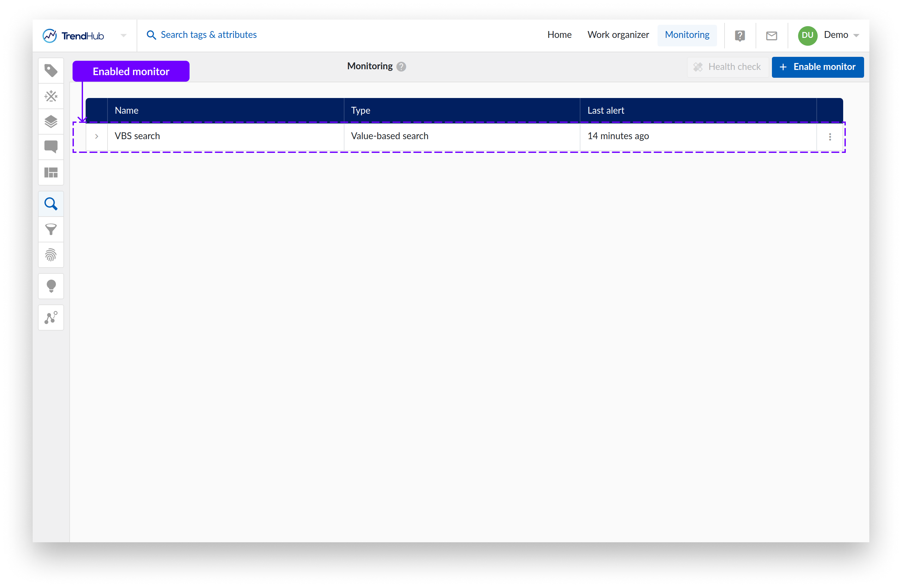The width and height of the screenshot is (902, 588).
Task: Click the Enable monitor button
Action: pyautogui.click(x=817, y=67)
